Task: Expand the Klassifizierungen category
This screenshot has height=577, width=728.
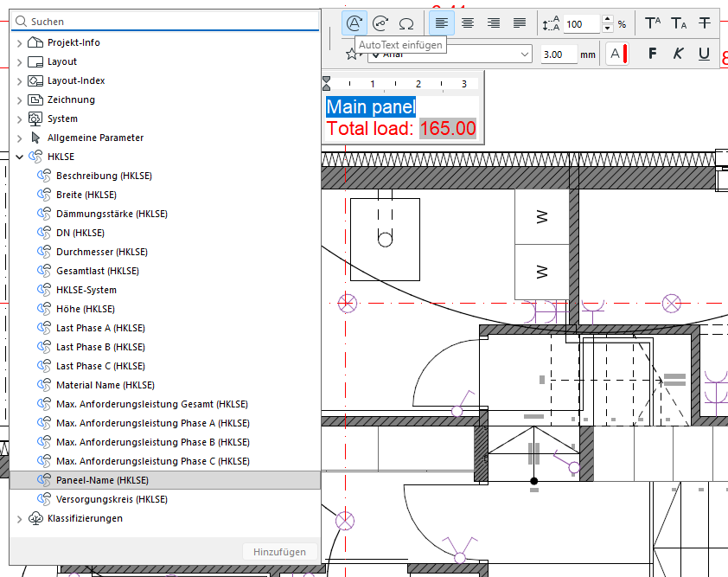Action: pos(19,519)
